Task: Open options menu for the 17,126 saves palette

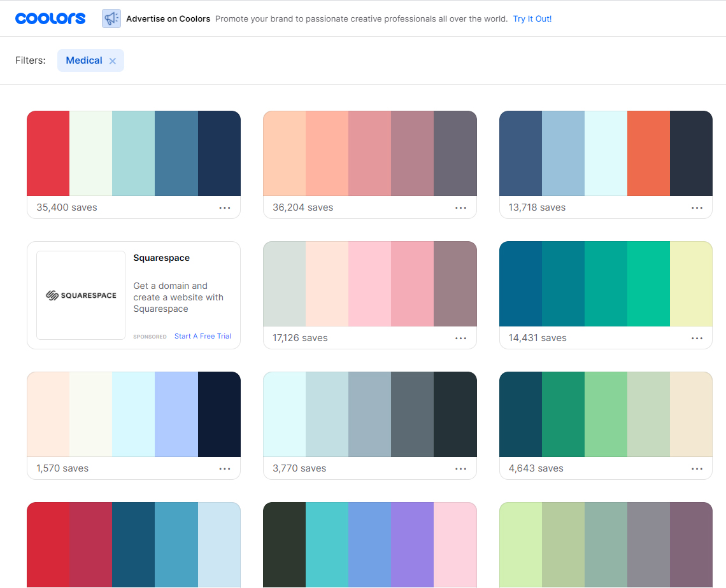Action: pyautogui.click(x=461, y=338)
